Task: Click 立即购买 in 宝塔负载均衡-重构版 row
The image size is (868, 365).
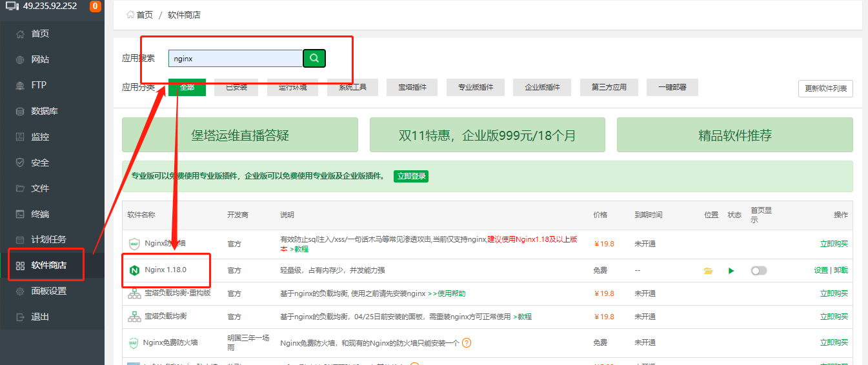Action: pos(834,293)
